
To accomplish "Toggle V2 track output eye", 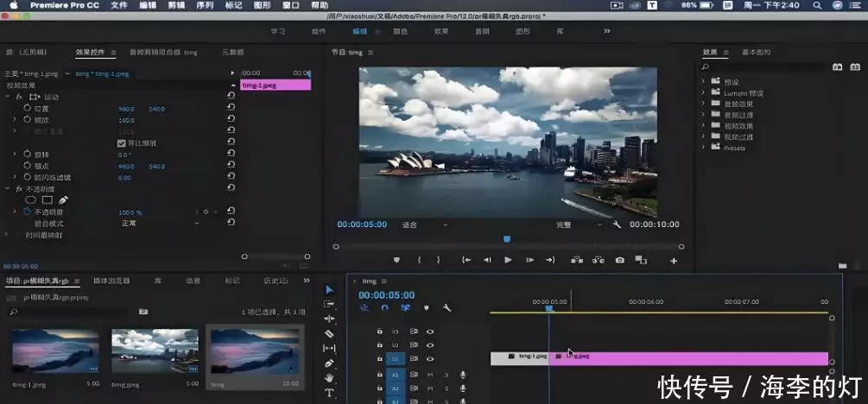I will pos(429,345).
